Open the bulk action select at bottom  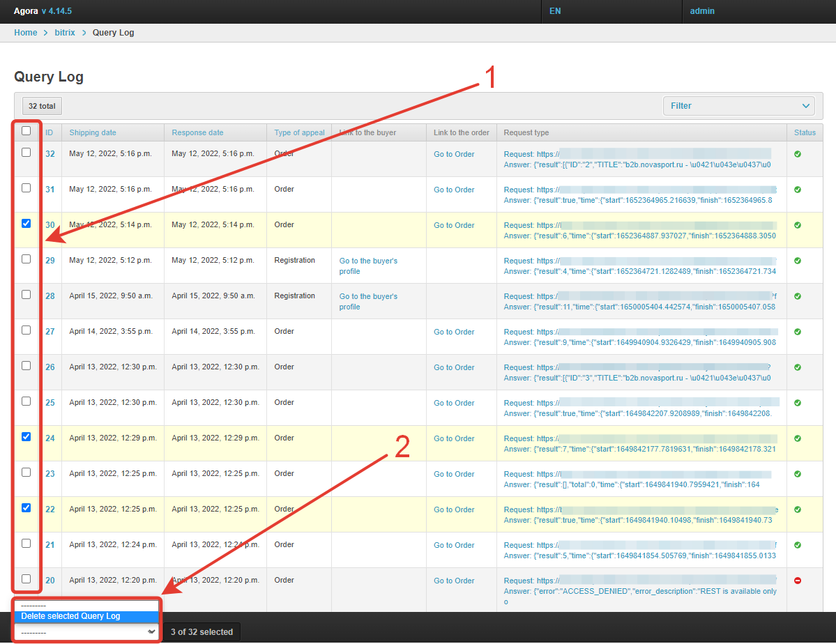[87, 631]
